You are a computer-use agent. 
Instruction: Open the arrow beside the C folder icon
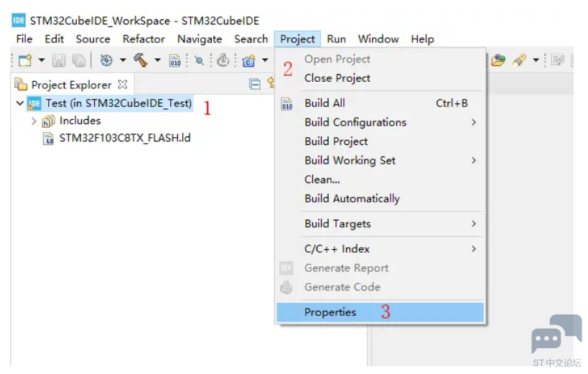[265, 60]
